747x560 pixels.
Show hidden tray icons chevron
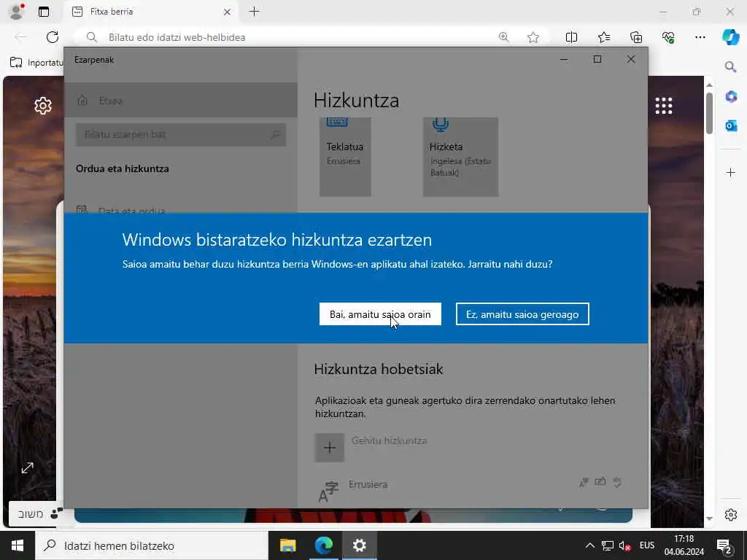tap(589, 545)
